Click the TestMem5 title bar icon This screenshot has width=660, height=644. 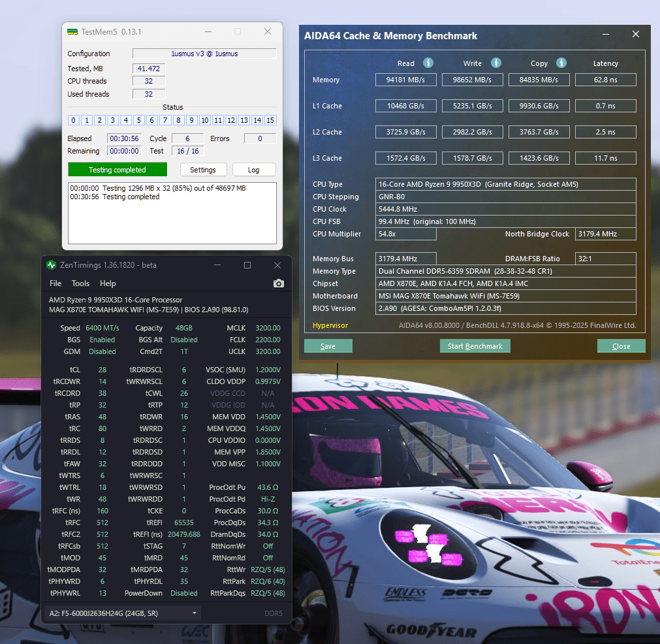[x=72, y=31]
